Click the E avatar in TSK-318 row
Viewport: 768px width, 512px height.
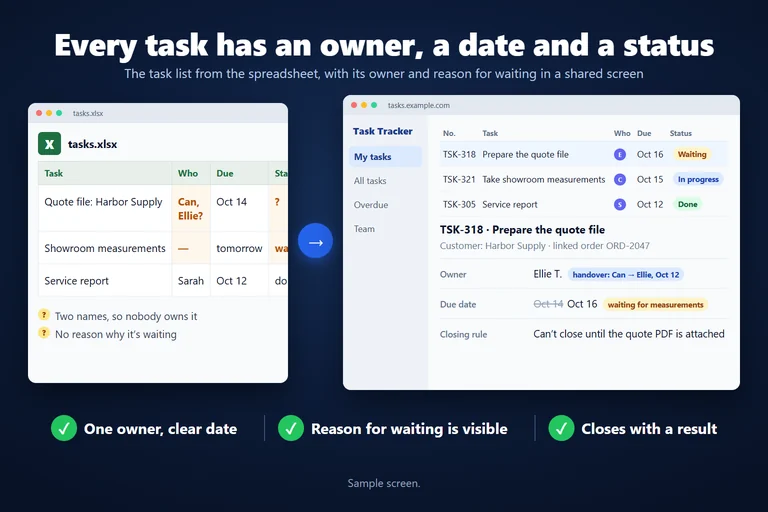[620, 154]
